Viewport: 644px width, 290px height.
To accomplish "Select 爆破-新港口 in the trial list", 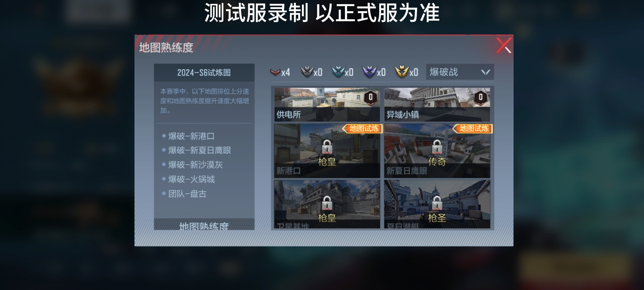I will point(191,136).
